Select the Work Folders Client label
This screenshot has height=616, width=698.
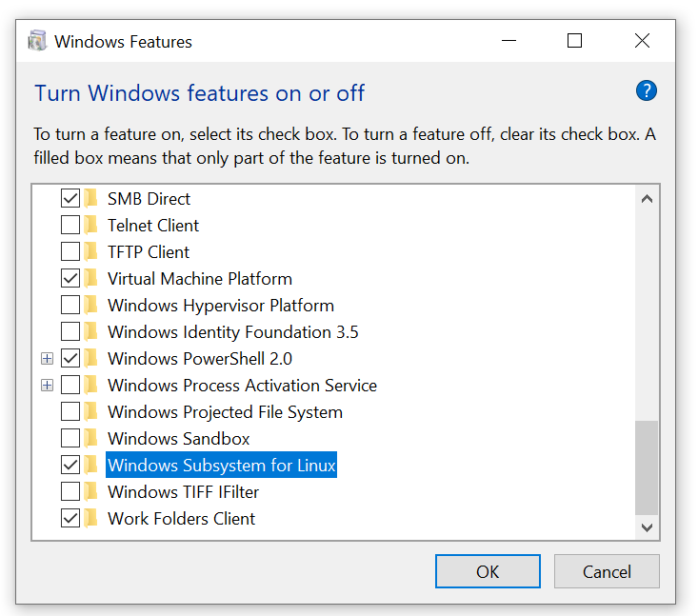pyautogui.click(x=182, y=519)
